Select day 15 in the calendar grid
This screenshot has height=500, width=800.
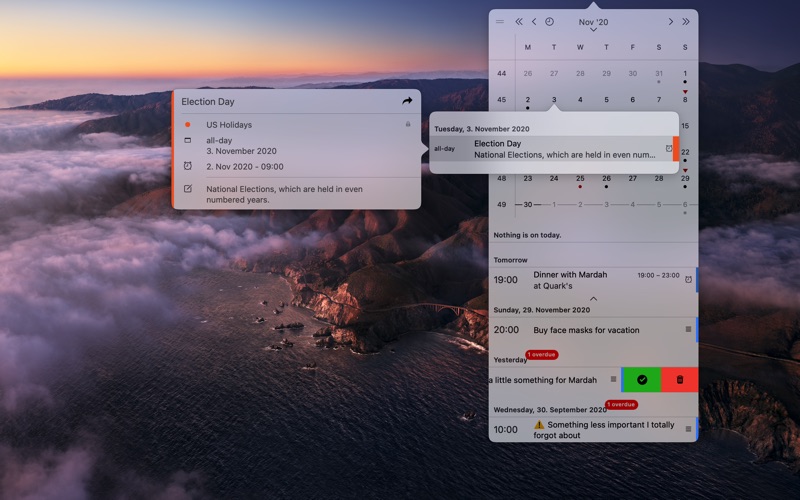coord(685,126)
